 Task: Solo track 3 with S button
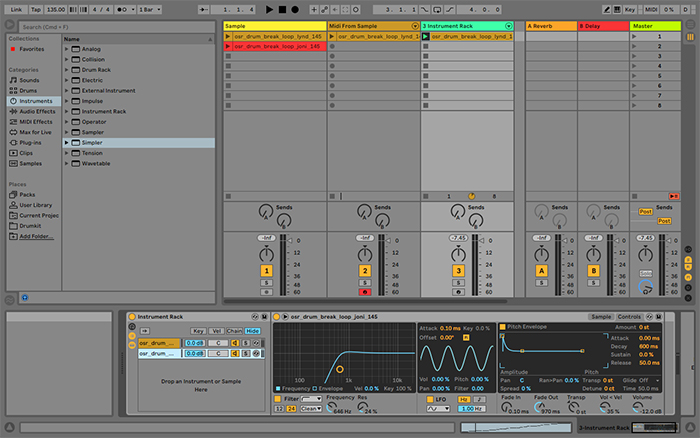458,283
